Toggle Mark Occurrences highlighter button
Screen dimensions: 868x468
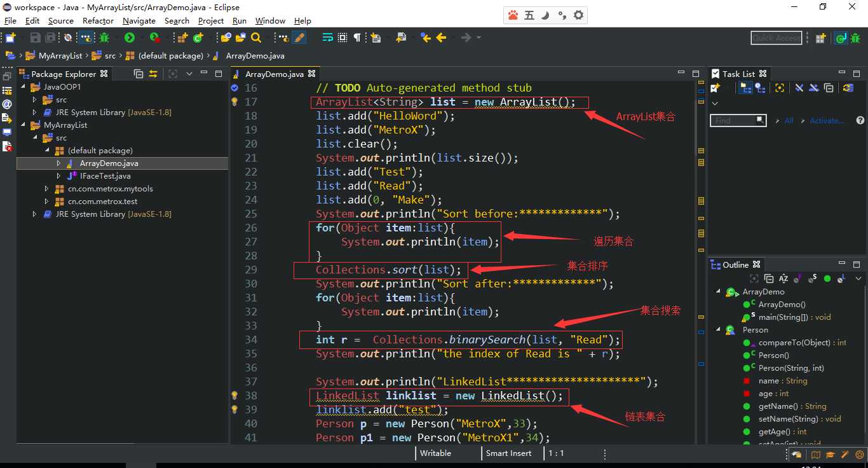(x=298, y=38)
